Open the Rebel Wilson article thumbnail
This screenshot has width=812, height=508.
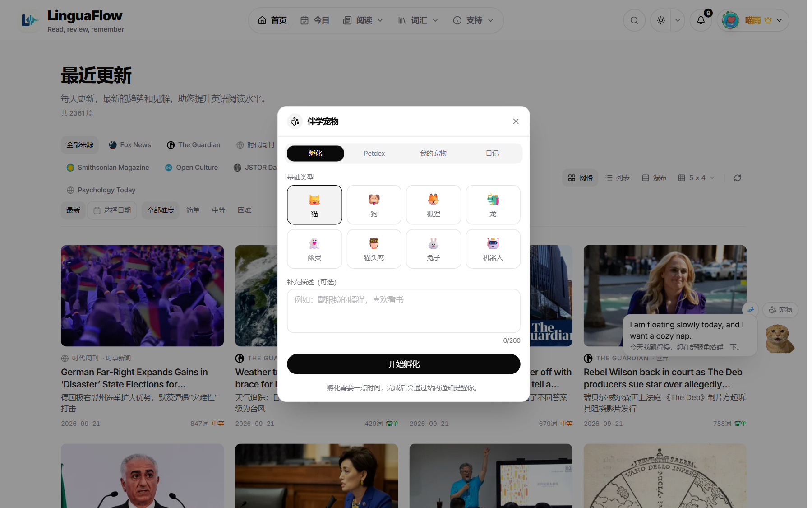coord(665,296)
